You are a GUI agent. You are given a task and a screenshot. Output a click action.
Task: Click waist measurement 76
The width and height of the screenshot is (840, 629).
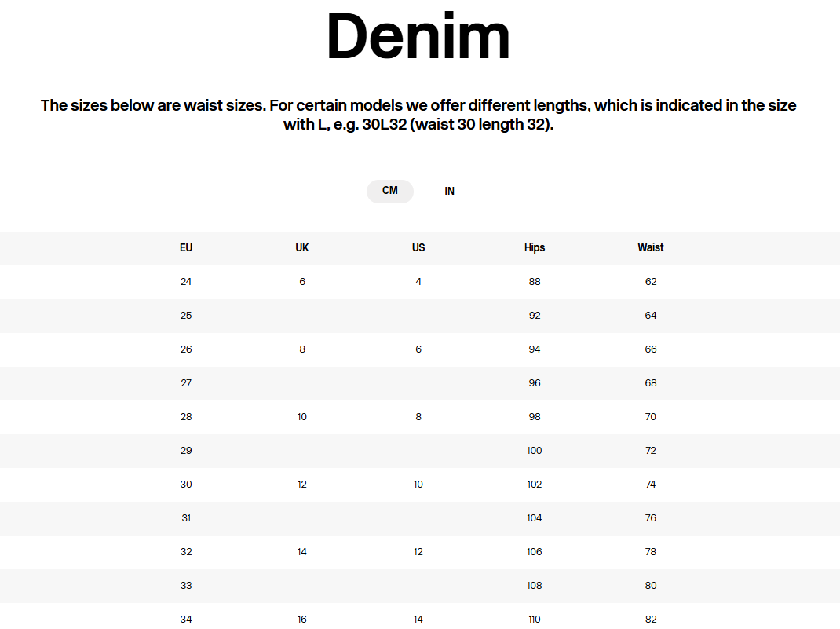(x=651, y=517)
